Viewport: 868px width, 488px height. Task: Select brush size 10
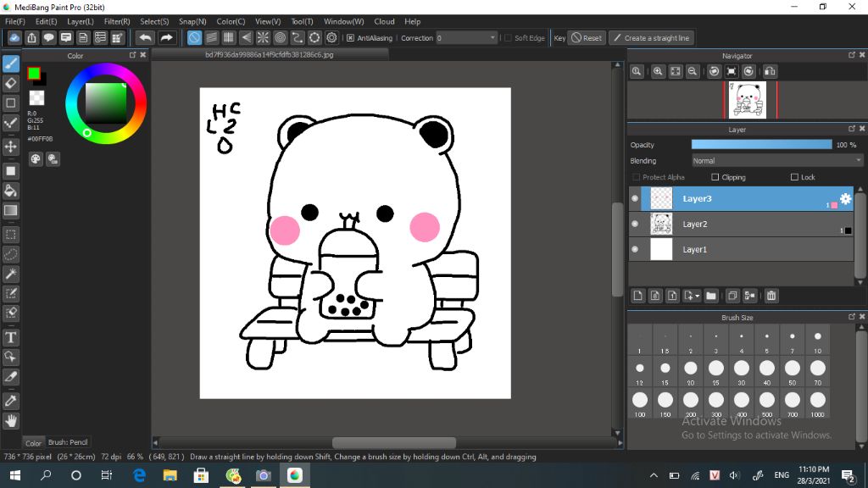coord(818,341)
